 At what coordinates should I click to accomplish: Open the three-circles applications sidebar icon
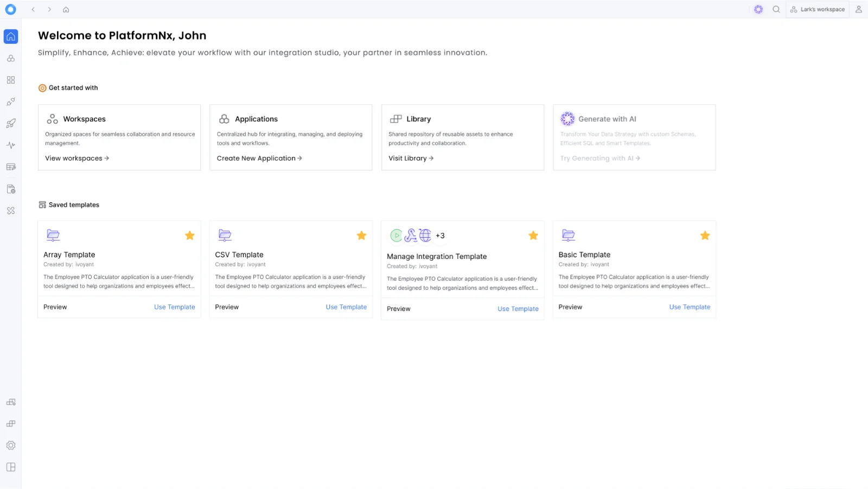(11, 58)
